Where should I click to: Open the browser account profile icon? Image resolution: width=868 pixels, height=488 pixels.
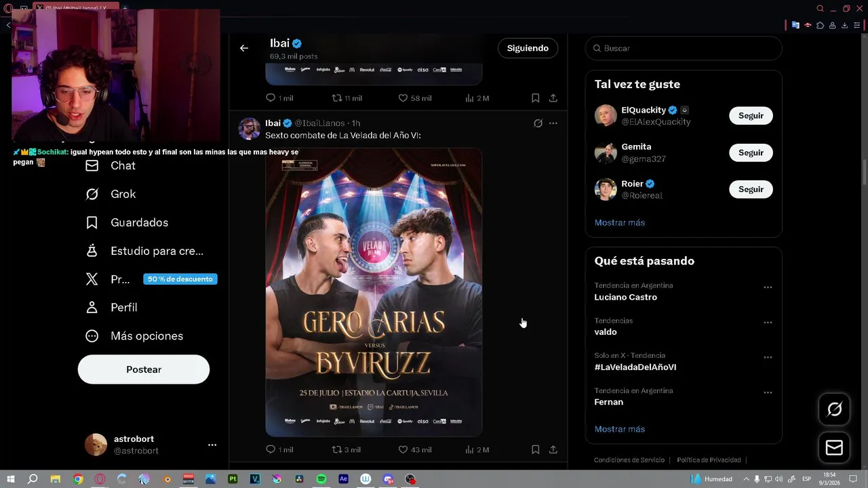coord(833,25)
